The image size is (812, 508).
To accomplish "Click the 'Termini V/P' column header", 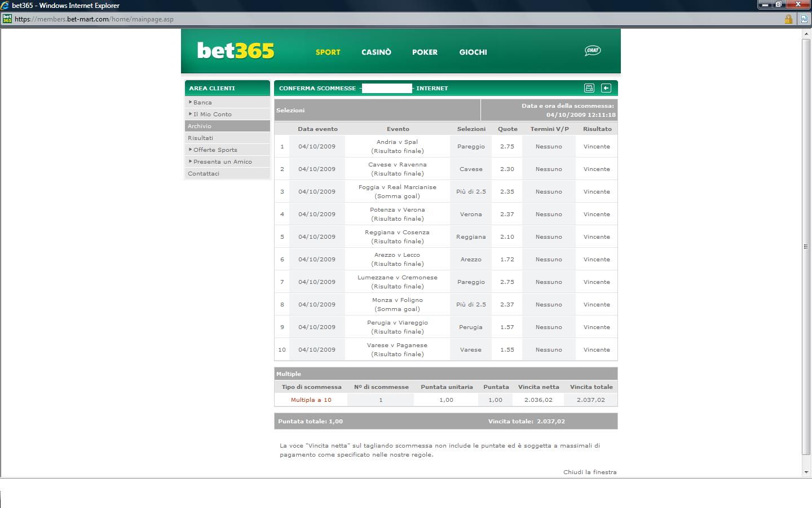I will [549, 129].
